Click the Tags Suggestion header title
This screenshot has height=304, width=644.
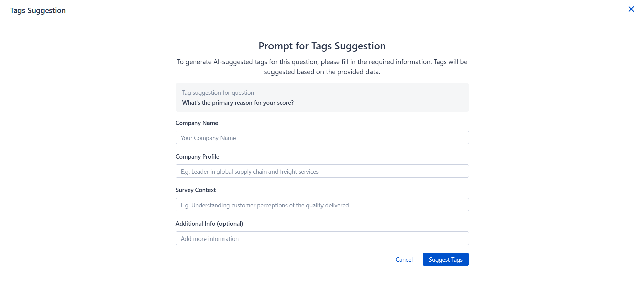tap(38, 11)
